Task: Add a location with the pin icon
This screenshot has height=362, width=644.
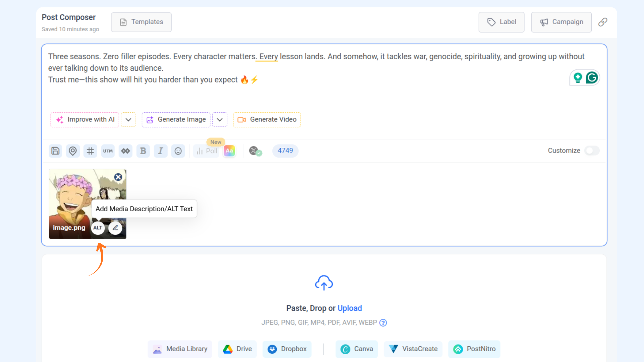Action: tap(72, 151)
